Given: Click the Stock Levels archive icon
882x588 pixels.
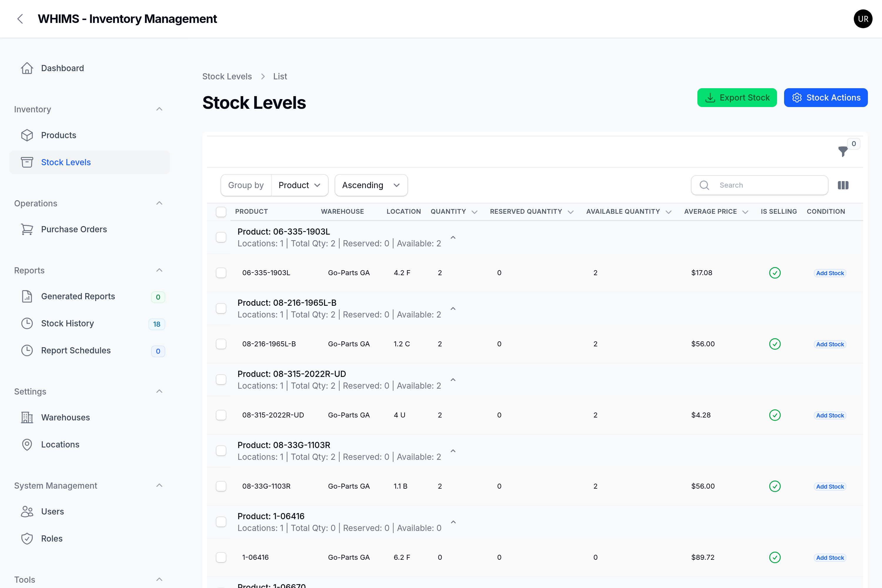Looking at the screenshot, I should tap(27, 162).
